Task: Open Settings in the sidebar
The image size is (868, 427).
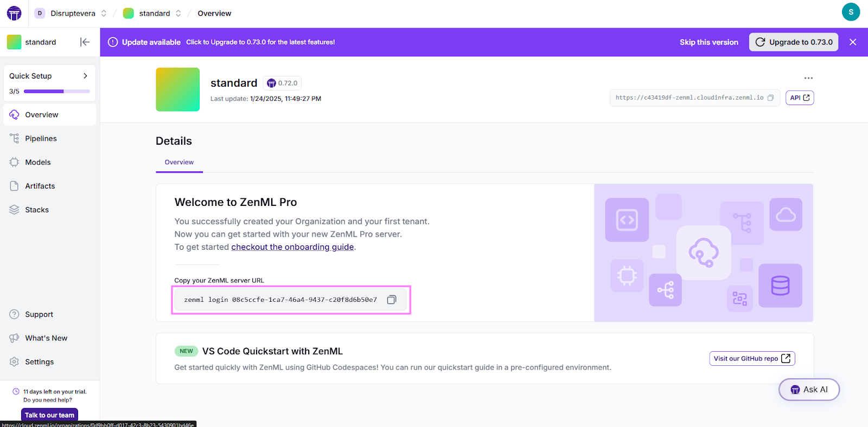Action: coord(39,362)
